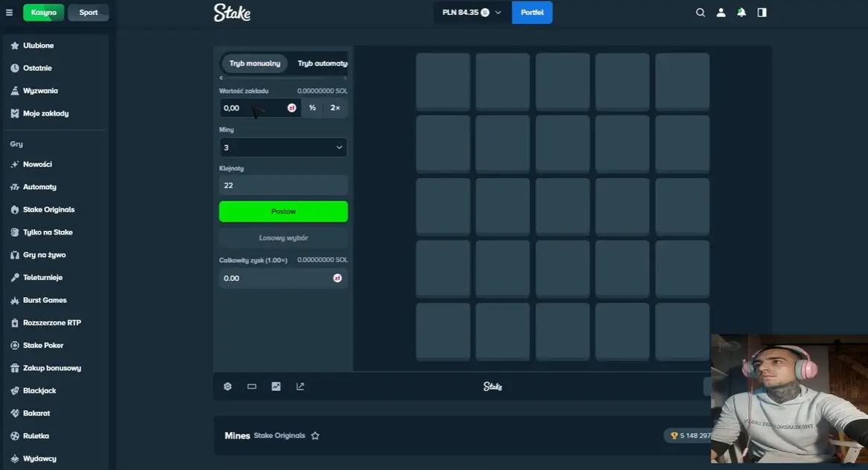The image size is (868, 470).
Task: Reveal the first tile in bottom row
Action: point(443,331)
